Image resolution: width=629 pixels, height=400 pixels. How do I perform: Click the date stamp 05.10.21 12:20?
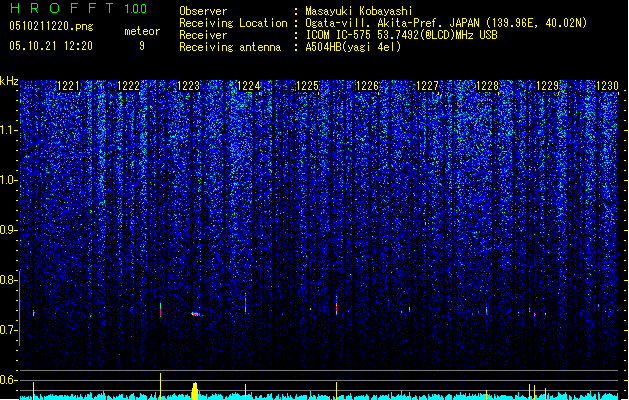point(51,46)
